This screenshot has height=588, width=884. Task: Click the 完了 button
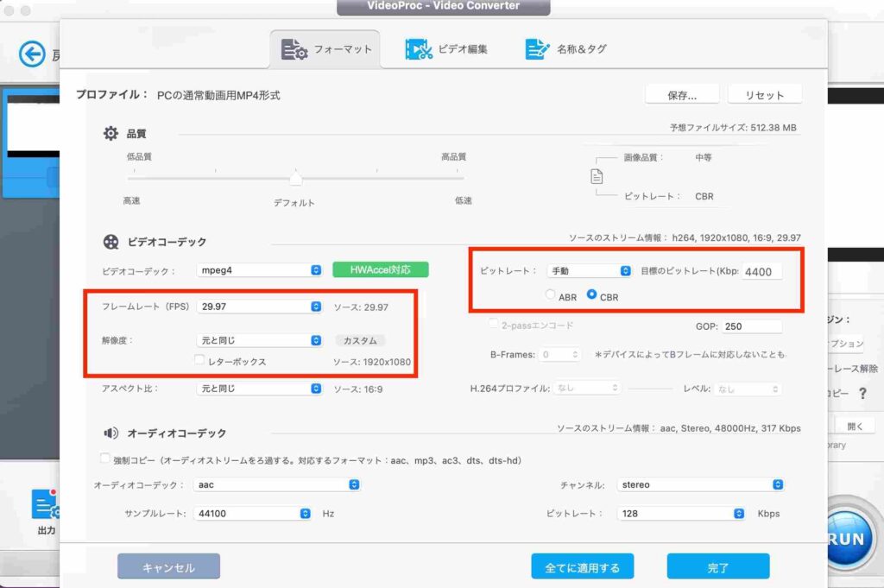[x=718, y=566]
